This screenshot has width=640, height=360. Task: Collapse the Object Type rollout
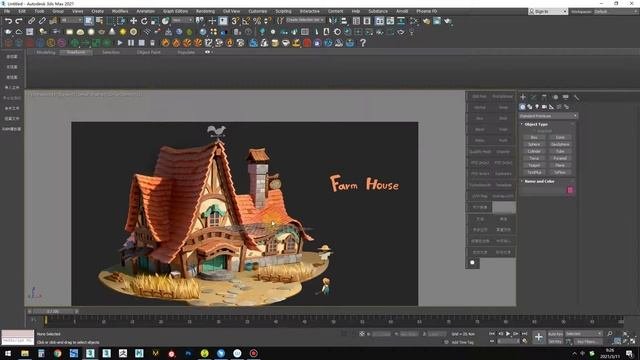(536, 124)
